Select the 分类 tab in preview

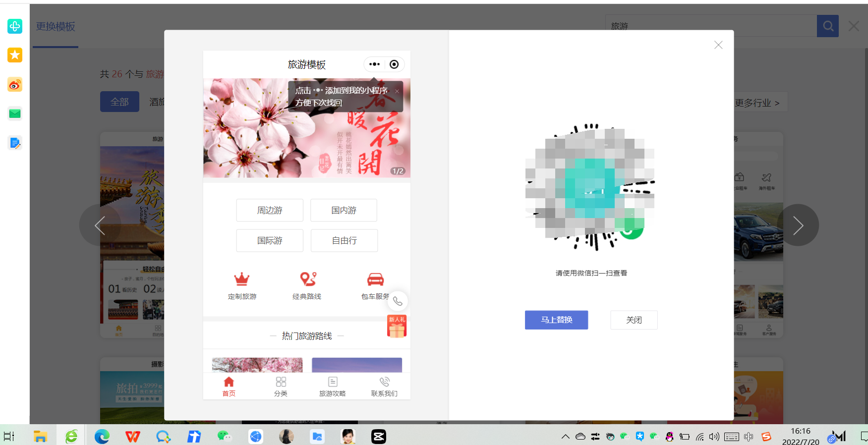[x=281, y=387]
